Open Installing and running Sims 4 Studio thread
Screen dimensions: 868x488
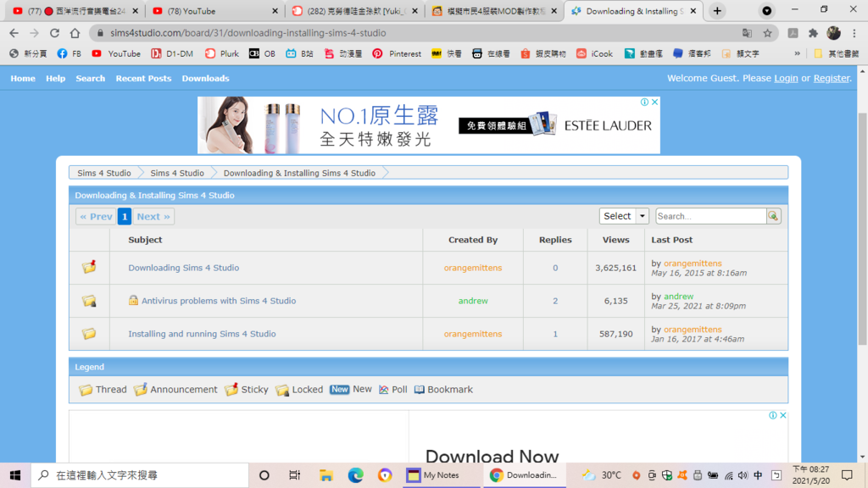202,334
